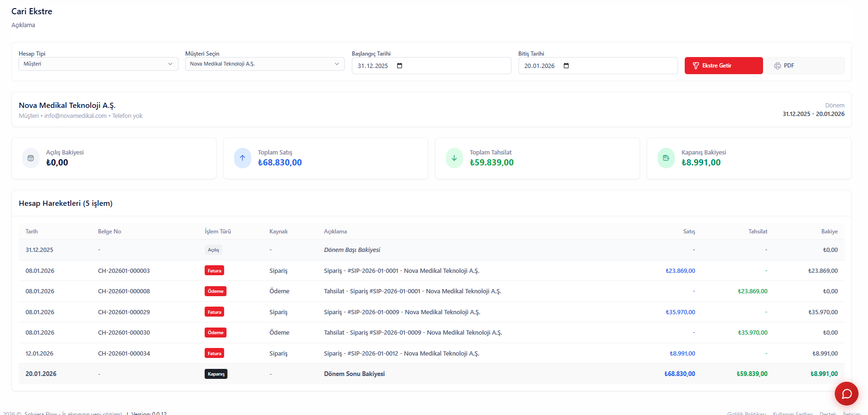Click the Açılış Bakiyesi calendar icon

point(31,158)
